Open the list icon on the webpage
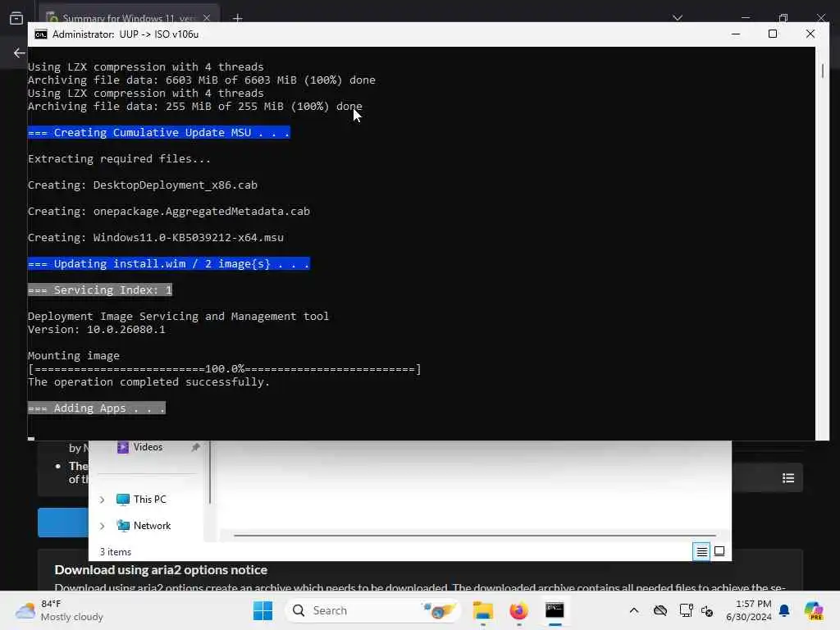The width and height of the screenshot is (840, 630). click(x=788, y=478)
